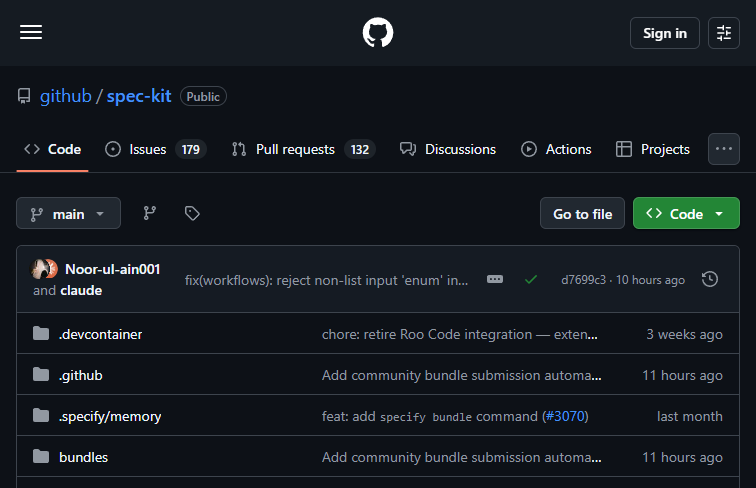Open the Projects tab
This screenshot has width=756, height=488.
653,149
